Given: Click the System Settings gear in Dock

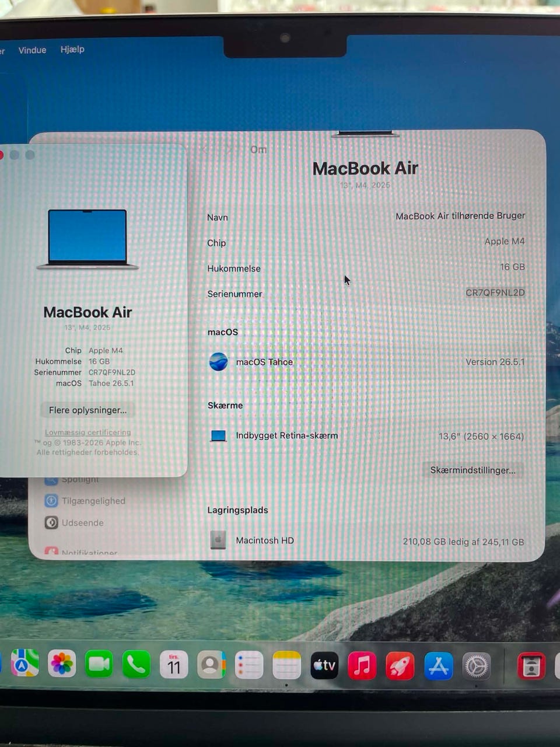Looking at the screenshot, I should tap(476, 666).
